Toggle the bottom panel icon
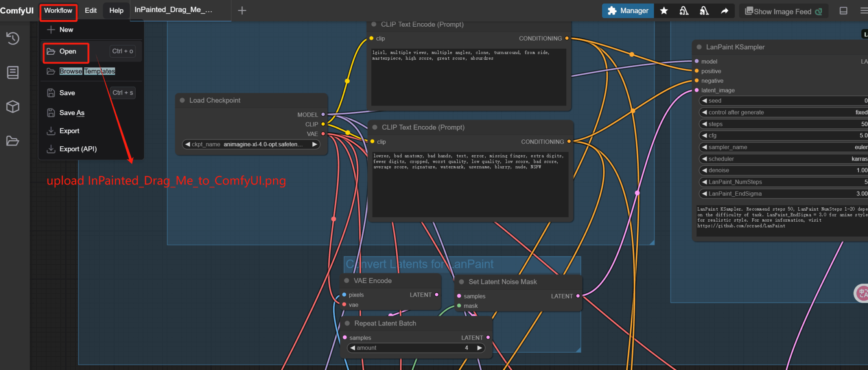This screenshot has width=868, height=370. coord(843,11)
